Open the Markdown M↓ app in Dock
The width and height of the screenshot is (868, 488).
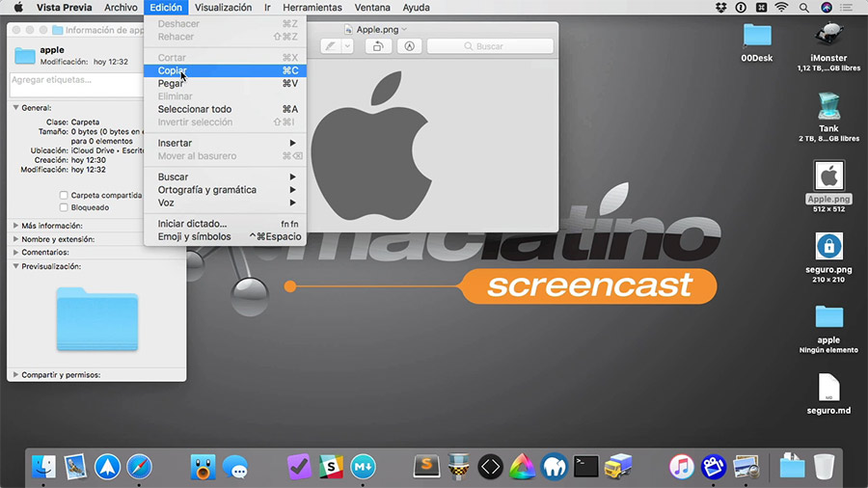[x=363, y=467]
